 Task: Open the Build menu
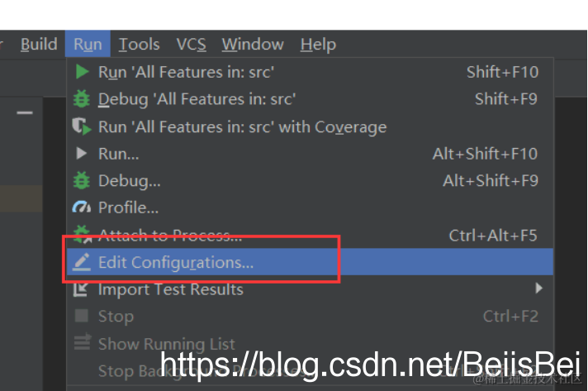[x=39, y=45]
